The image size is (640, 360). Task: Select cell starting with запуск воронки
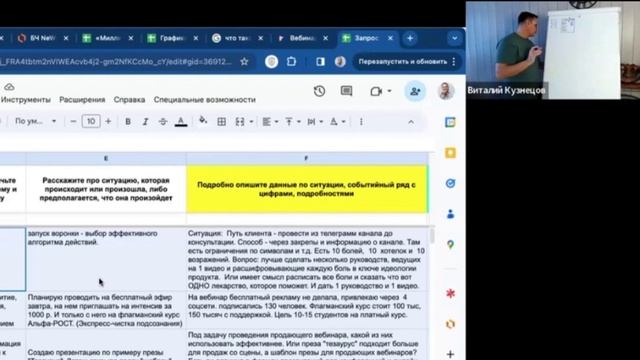[106, 259]
